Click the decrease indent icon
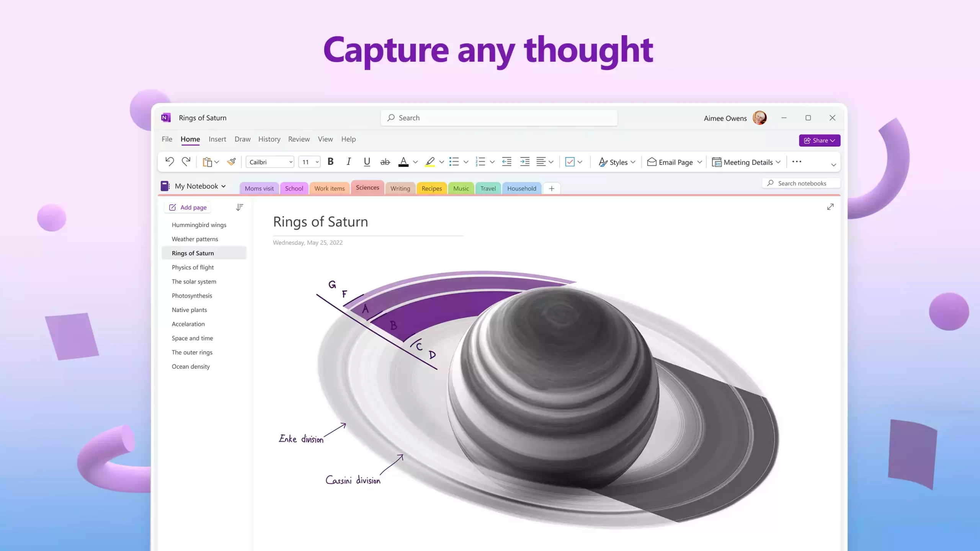This screenshot has width=980, height=551. (506, 162)
